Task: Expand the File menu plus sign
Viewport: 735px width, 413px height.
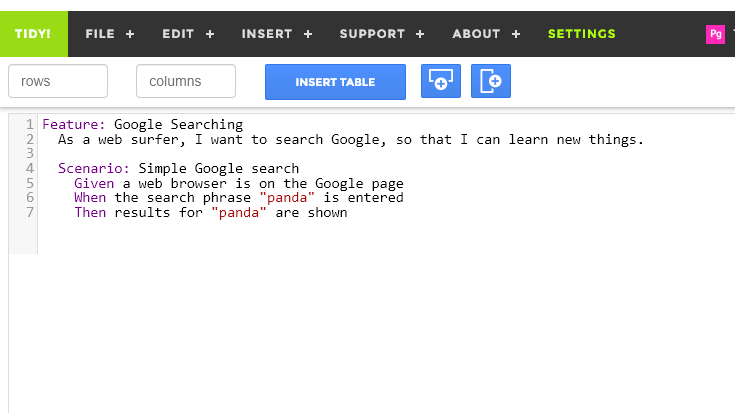Action: (x=130, y=34)
